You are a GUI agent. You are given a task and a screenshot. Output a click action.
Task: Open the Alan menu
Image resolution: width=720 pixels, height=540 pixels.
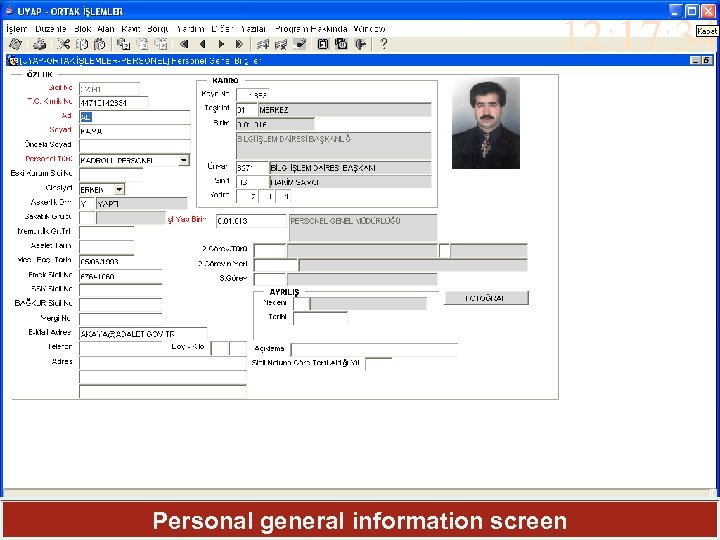[106, 29]
